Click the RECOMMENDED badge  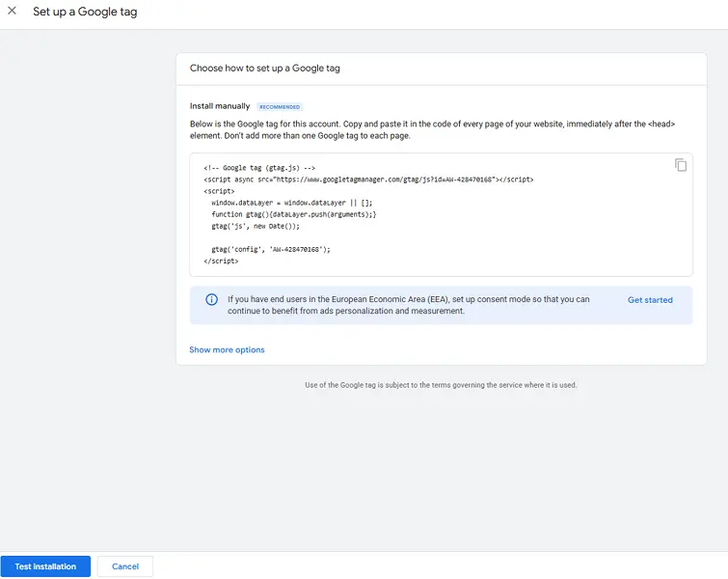click(280, 107)
